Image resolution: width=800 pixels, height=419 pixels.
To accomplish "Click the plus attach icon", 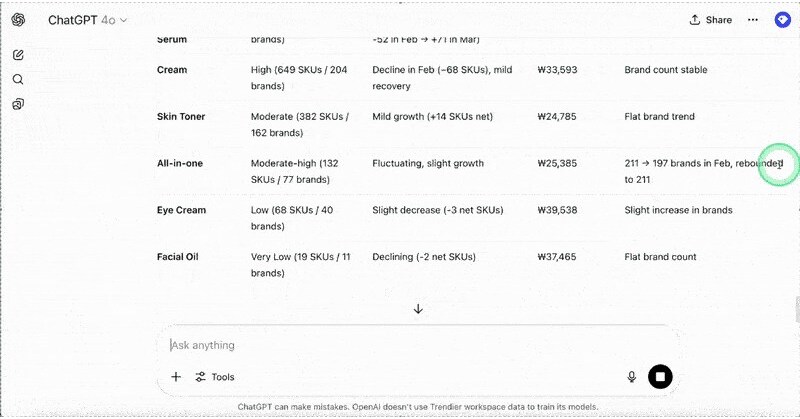I will [176, 377].
